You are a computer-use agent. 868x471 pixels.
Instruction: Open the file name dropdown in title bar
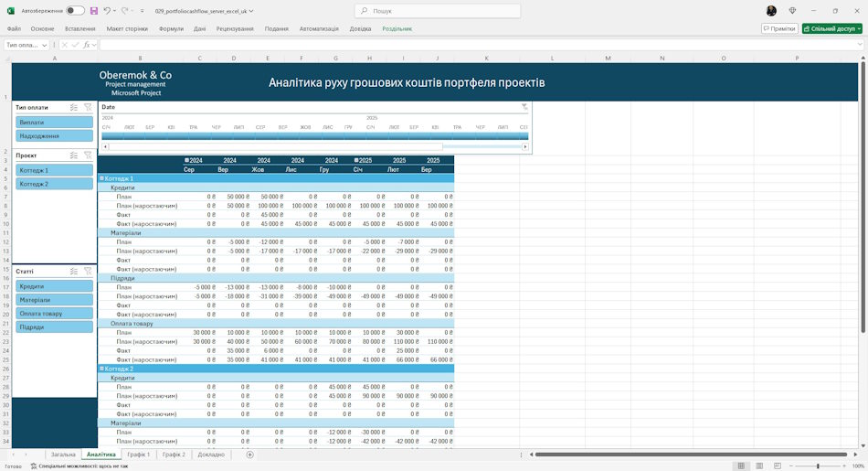tap(251, 11)
